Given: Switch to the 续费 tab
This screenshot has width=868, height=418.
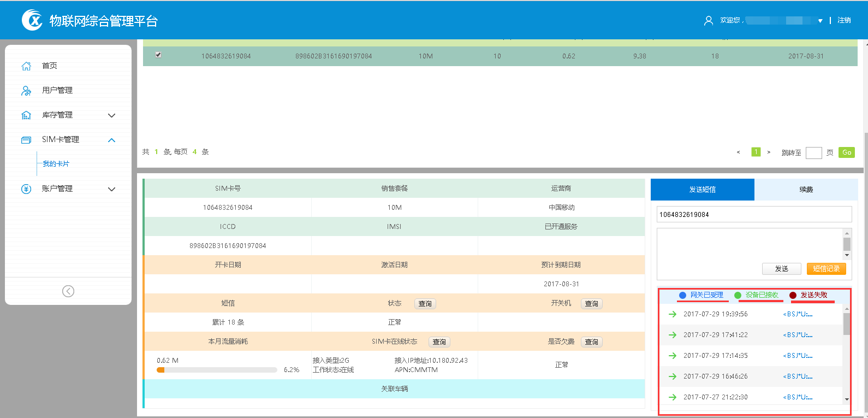Looking at the screenshot, I should coord(806,190).
